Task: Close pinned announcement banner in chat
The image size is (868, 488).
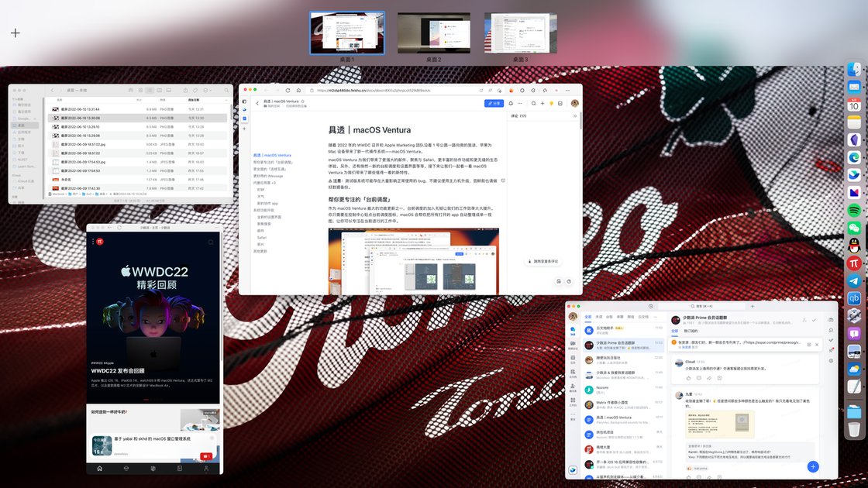Action: coord(817,345)
